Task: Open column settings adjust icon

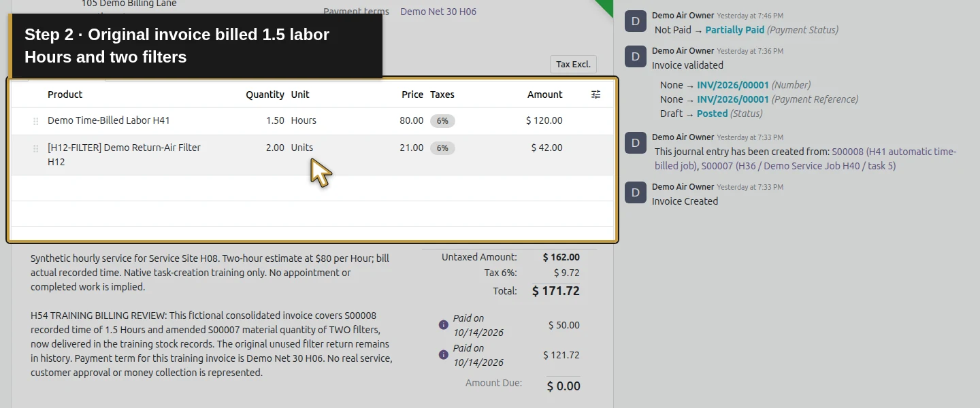Action: [595, 95]
